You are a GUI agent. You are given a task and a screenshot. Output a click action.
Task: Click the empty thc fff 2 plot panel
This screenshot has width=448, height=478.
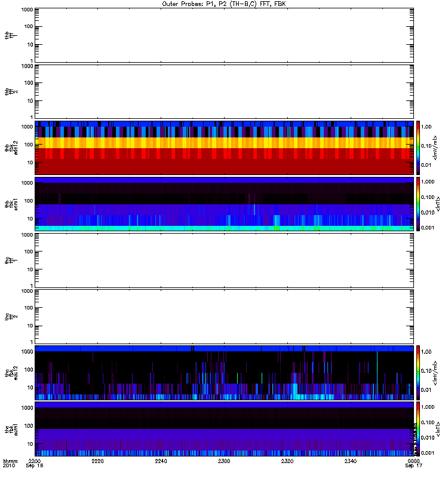click(224, 317)
